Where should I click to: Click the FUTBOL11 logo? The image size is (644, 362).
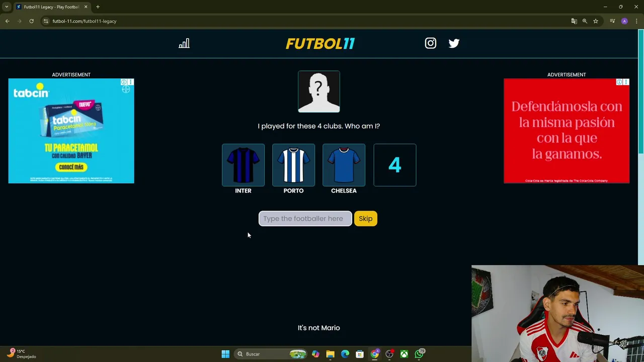pyautogui.click(x=320, y=44)
